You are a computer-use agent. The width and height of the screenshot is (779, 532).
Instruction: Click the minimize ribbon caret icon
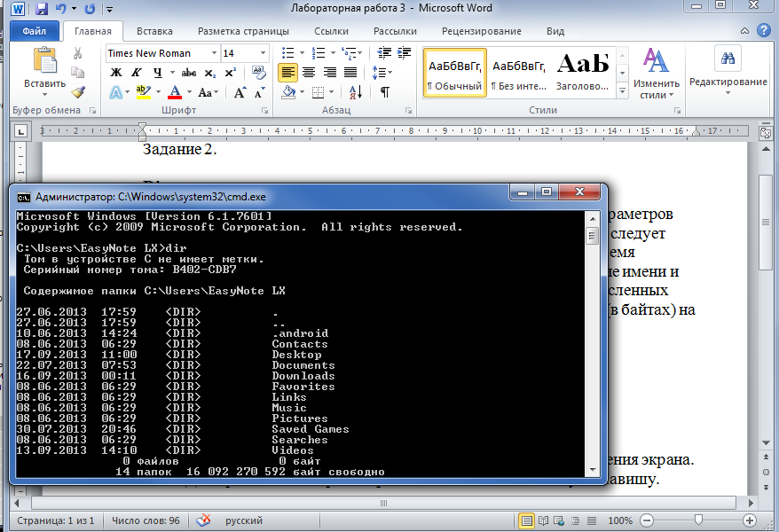pos(744,31)
